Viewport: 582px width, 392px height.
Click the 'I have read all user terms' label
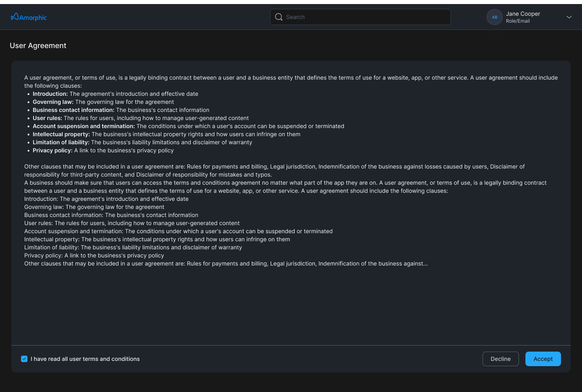[x=85, y=359]
